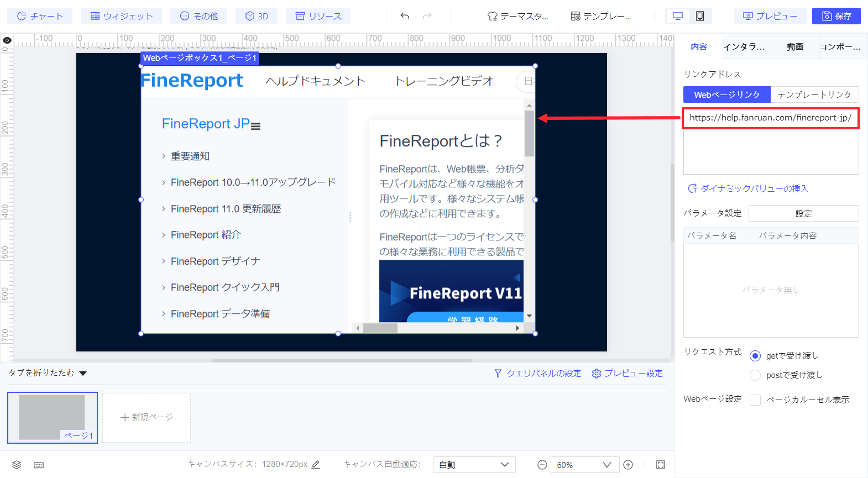
Task: Zoom out with the minus icon
Action: [x=542, y=465]
